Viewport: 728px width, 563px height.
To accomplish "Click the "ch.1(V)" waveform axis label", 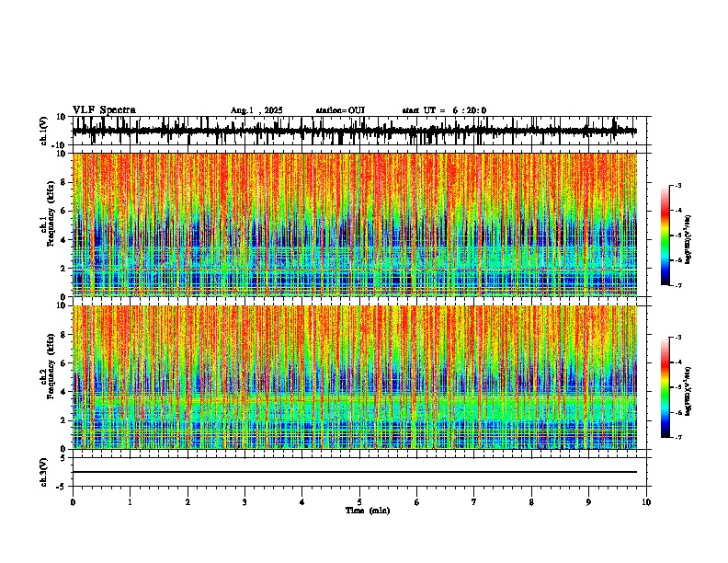I will pyautogui.click(x=44, y=131).
